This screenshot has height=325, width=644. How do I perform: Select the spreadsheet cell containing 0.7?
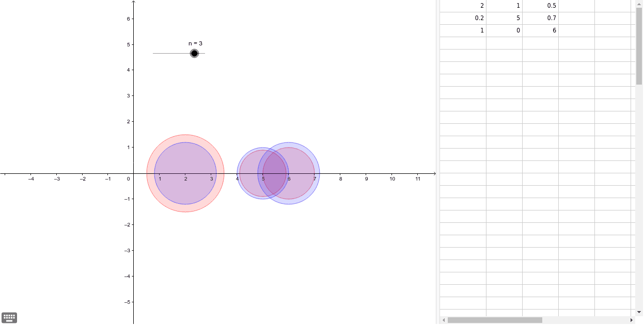(x=540, y=18)
